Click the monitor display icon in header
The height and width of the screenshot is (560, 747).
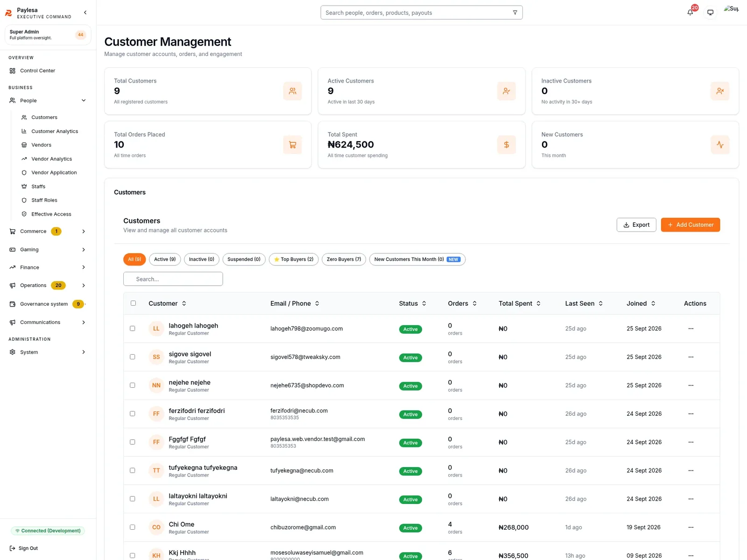coord(710,13)
